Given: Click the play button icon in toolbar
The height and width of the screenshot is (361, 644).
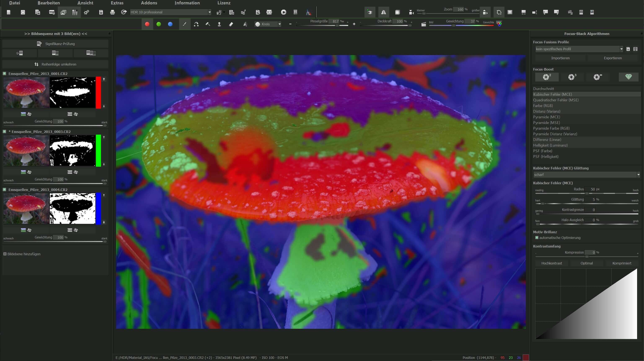Looking at the screenshot, I should (283, 12).
